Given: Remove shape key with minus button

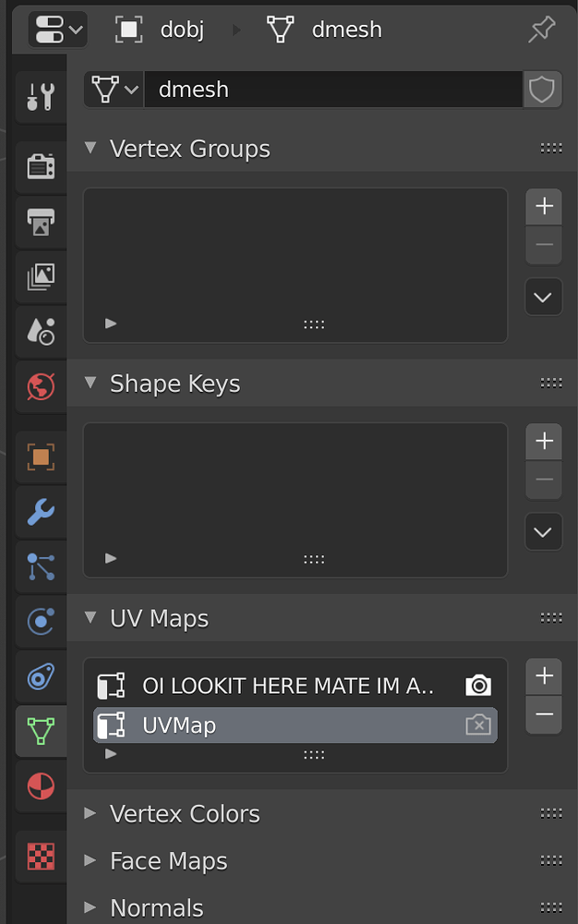Looking at the screenshot, I should pos(544,480).
